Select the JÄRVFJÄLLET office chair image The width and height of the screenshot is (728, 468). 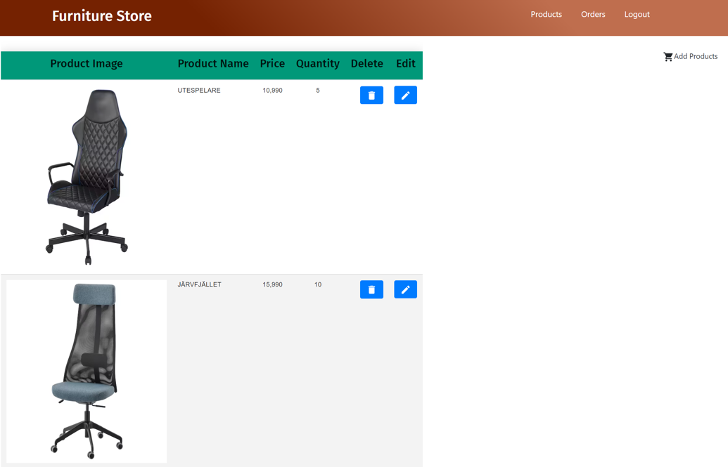pyautogui.click(x=86, y=371)
